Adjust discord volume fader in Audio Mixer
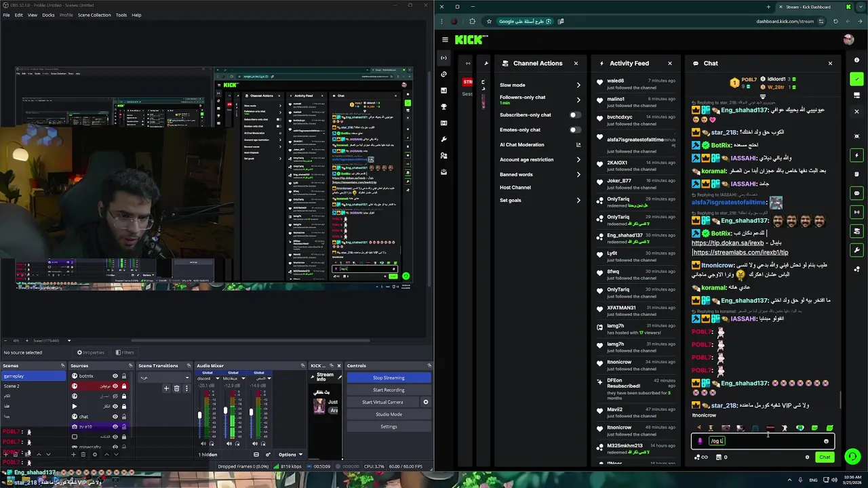The image size is (868, 488). click(199, 415)
